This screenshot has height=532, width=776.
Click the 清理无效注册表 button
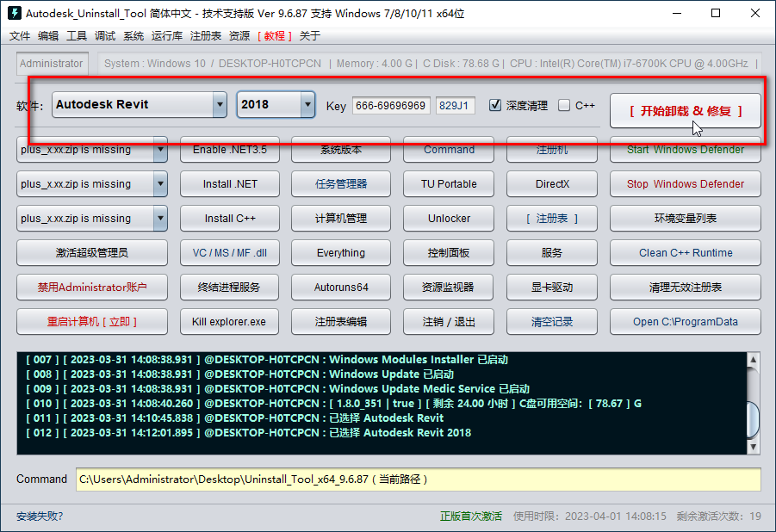686,287
